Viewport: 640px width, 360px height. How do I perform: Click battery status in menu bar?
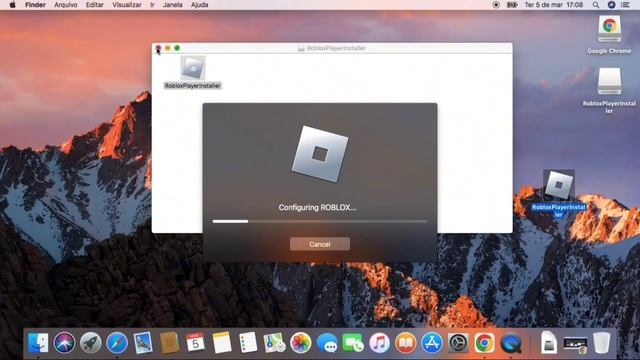(512, 5)
